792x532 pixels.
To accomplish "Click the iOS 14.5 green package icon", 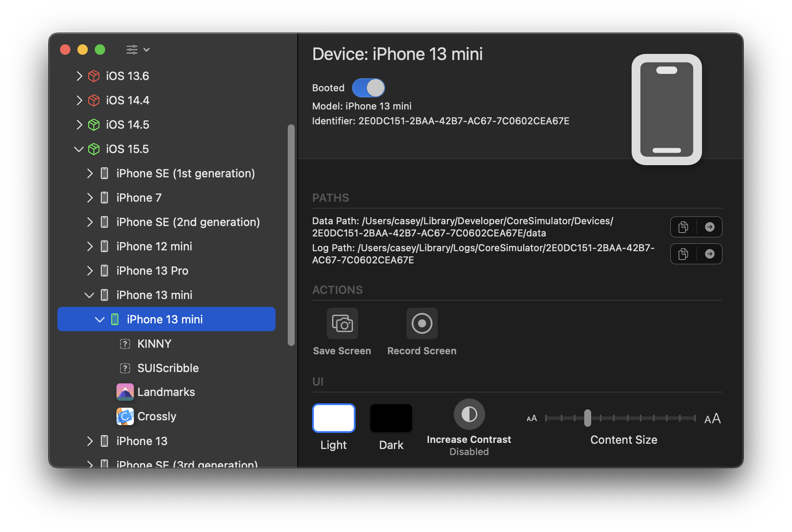I will tap(94, 125).
